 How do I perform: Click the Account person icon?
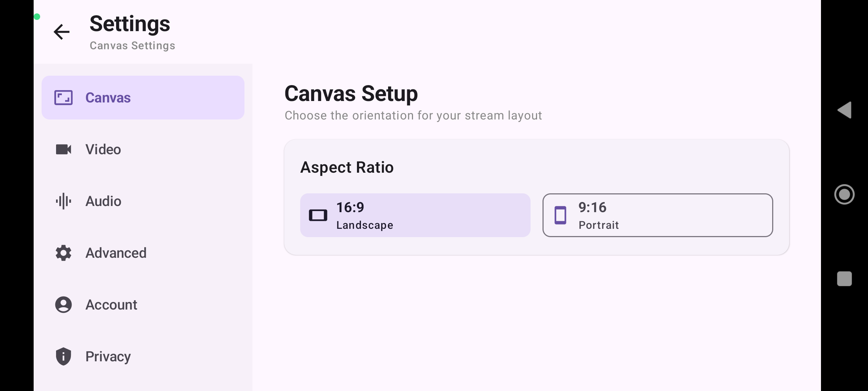[63, 304]
